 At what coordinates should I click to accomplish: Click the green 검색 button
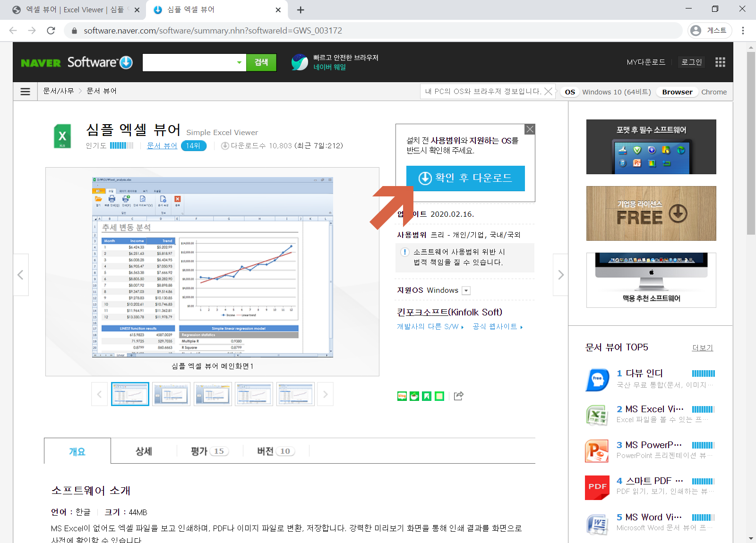coord(261,62)
